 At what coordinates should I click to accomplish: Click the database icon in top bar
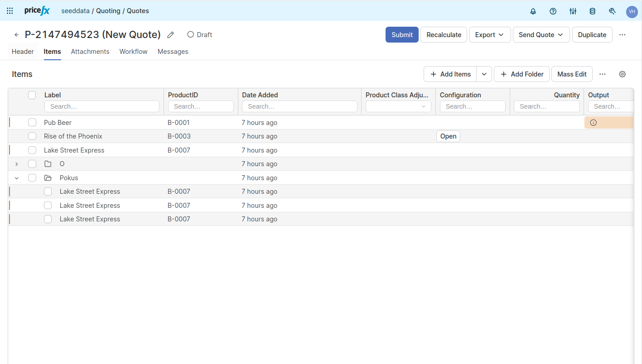pyautogui.click(x=592, y=11)
